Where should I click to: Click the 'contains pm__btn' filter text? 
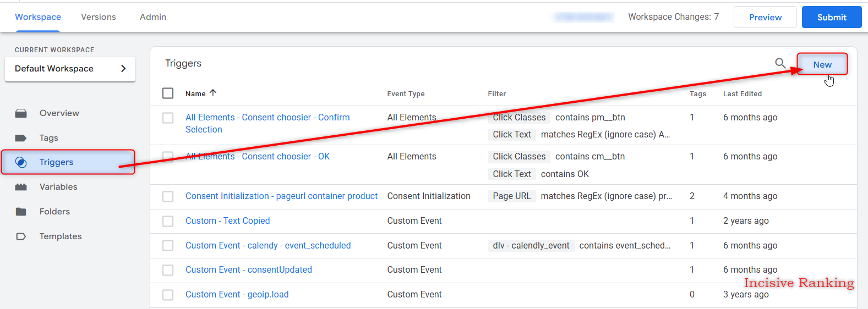[x=590, y=118]
